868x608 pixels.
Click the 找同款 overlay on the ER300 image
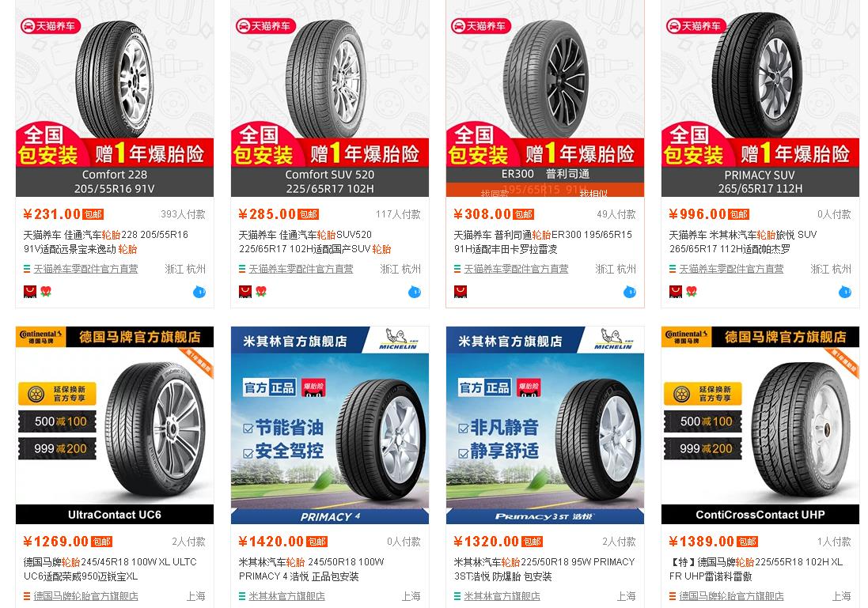495,194
